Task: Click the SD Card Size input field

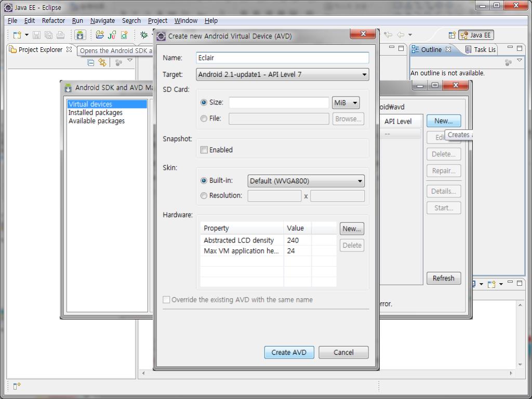Action: click(279, 102)
